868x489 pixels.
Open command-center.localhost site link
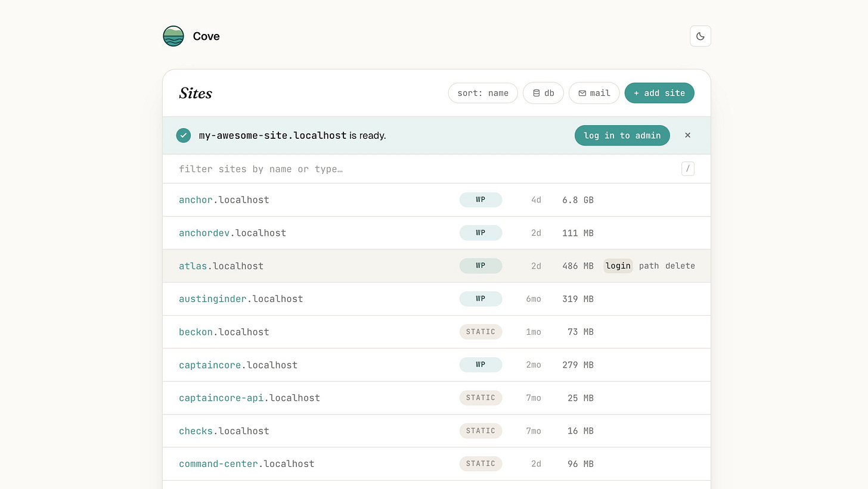point(246,464)
